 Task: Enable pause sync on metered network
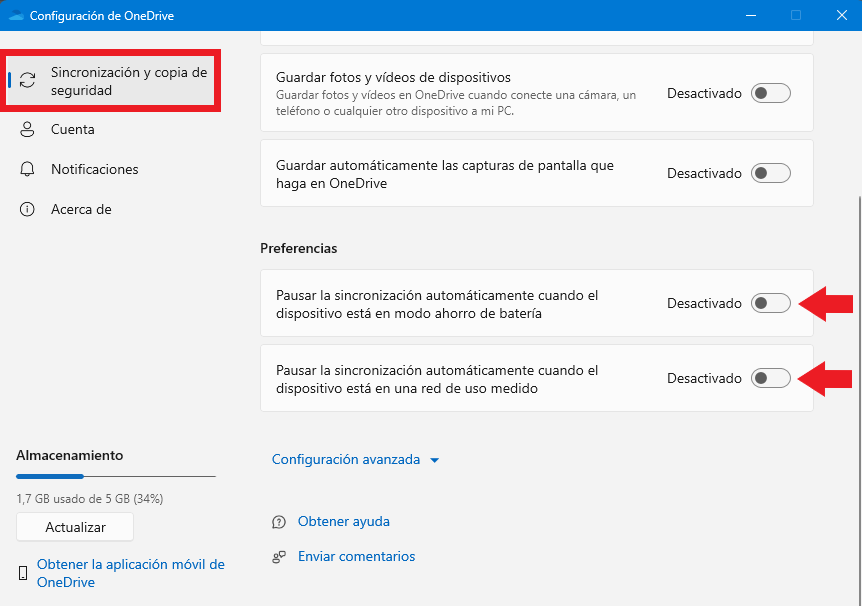pos(771,378)
